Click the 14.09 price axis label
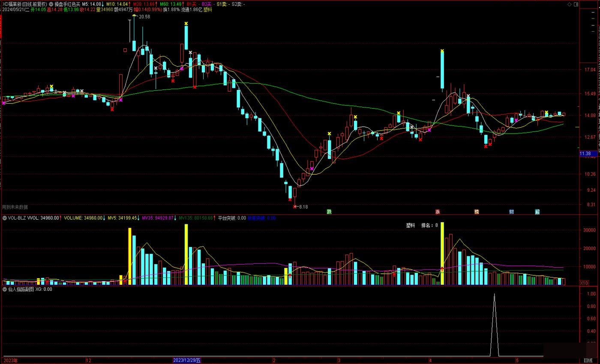The width and height of the screenshot is (600, 364). 590,115
